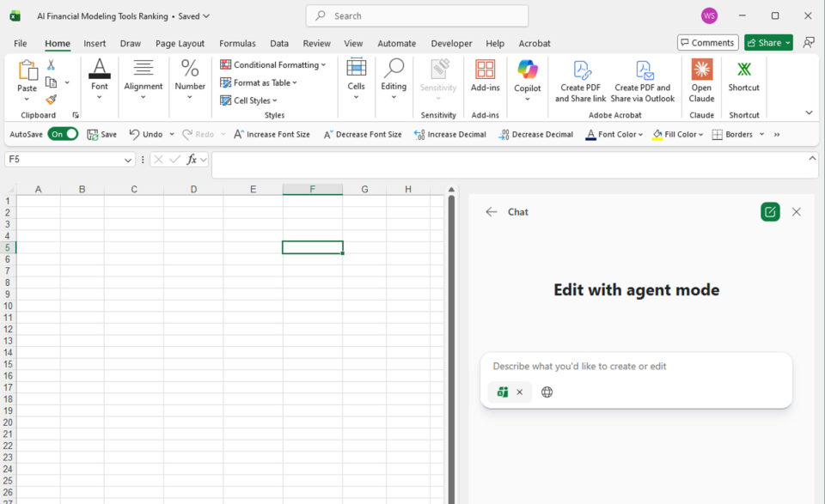Toggle AutoSave off
This screenshot has width=825, height=504.
click(63, 134)
